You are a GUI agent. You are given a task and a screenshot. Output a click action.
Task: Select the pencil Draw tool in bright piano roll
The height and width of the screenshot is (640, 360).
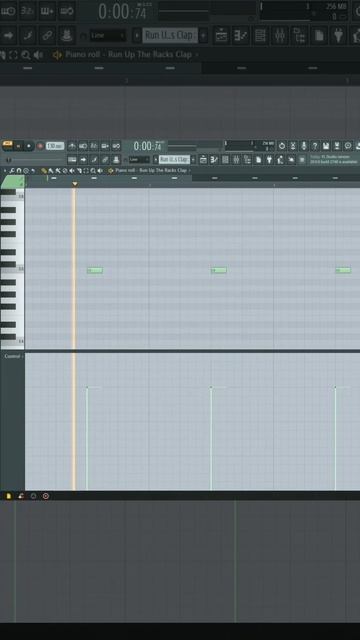tap(43, 171)
